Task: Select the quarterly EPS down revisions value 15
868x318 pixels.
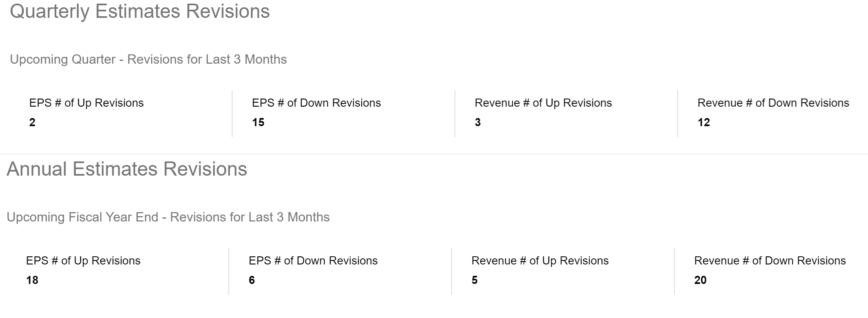Action: [x=258, y=122]
